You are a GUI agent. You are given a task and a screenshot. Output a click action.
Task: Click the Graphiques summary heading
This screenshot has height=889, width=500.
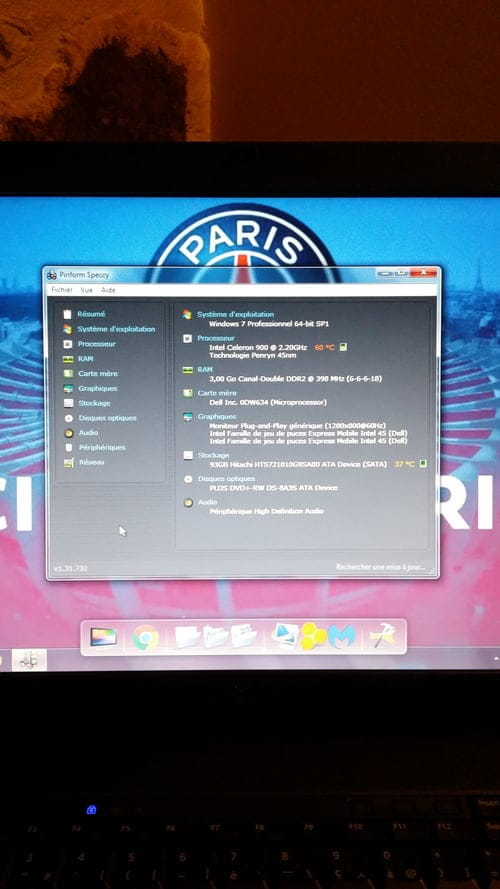pyautogui.click(x=217, y=416)
